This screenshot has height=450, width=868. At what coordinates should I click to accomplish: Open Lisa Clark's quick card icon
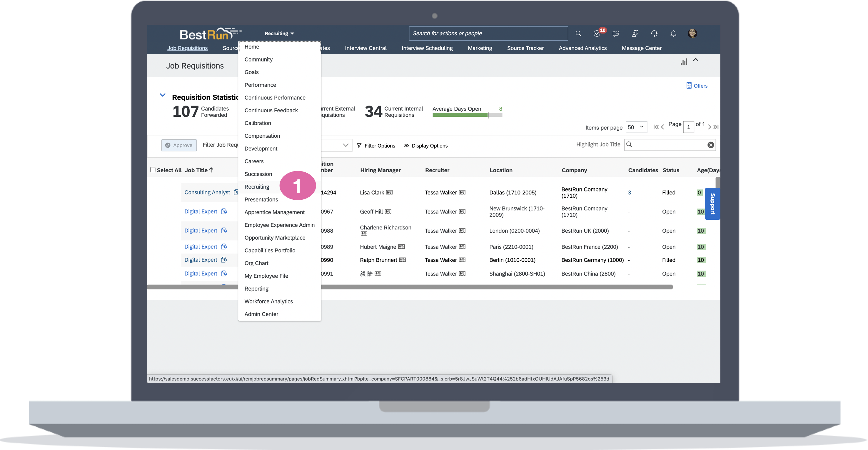coord(389,192)
